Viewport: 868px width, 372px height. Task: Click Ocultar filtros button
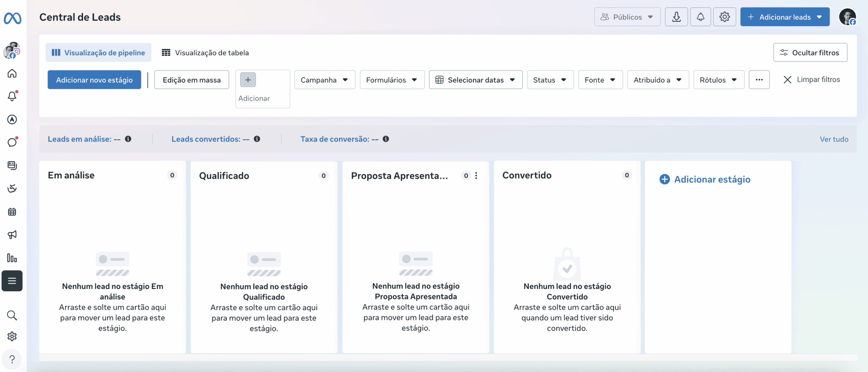[810, 53]
